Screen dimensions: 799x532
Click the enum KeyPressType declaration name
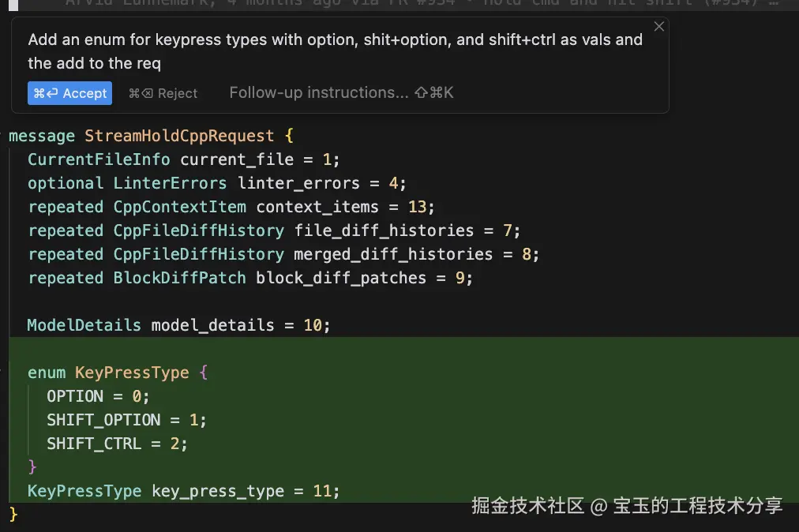click(132, 373)
